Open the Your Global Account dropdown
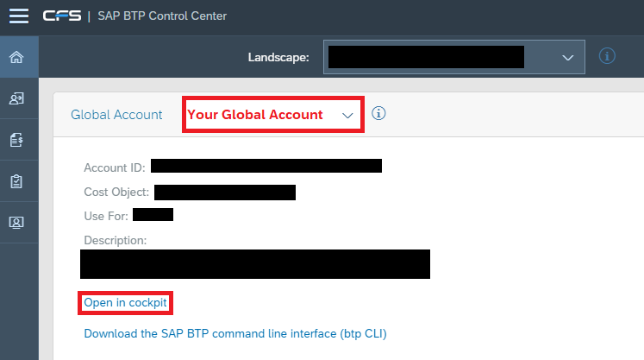The width and height of the screenshot is (644, 360). click(x=273, y=114)
